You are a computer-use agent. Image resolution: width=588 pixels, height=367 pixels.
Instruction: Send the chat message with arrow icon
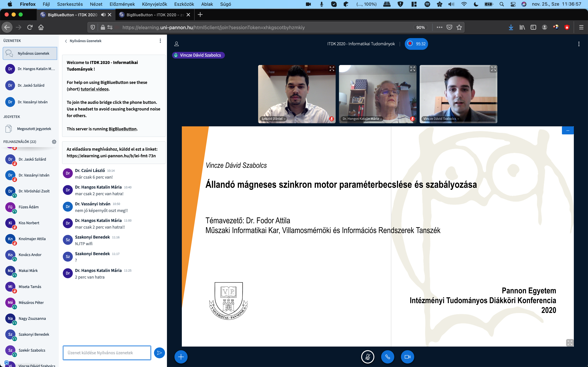tap(159, 353)
